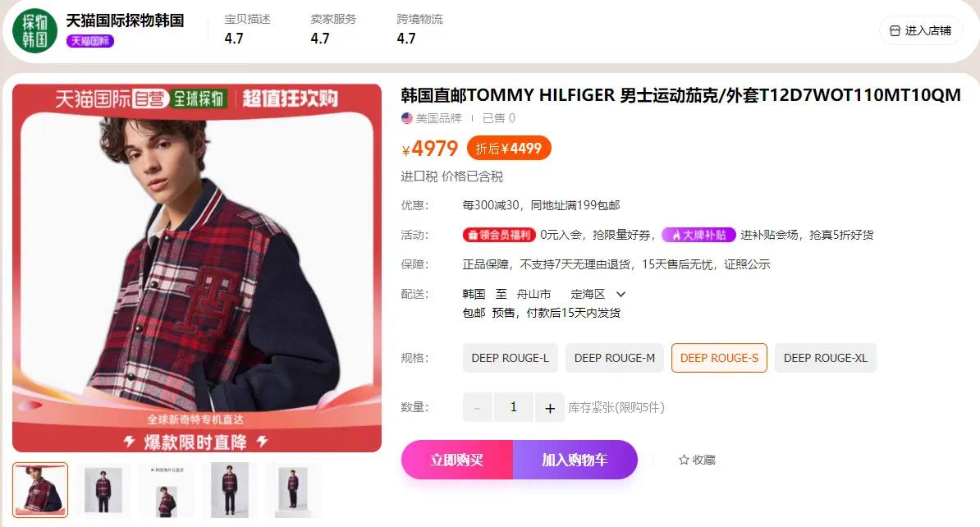
Task: Decrease quantity with the minus button
Action: click(x=478, y=408)
